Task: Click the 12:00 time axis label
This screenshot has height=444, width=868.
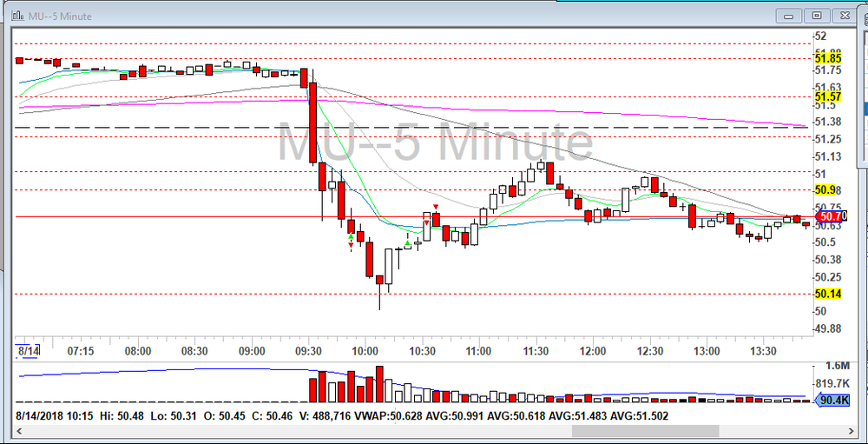Action: click(593, 351)
